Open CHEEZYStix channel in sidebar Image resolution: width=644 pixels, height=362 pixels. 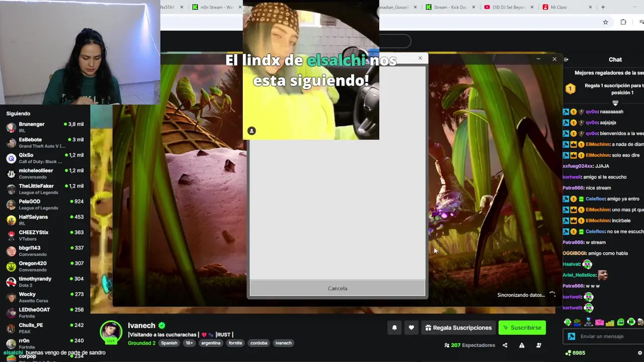click(45, 235)
